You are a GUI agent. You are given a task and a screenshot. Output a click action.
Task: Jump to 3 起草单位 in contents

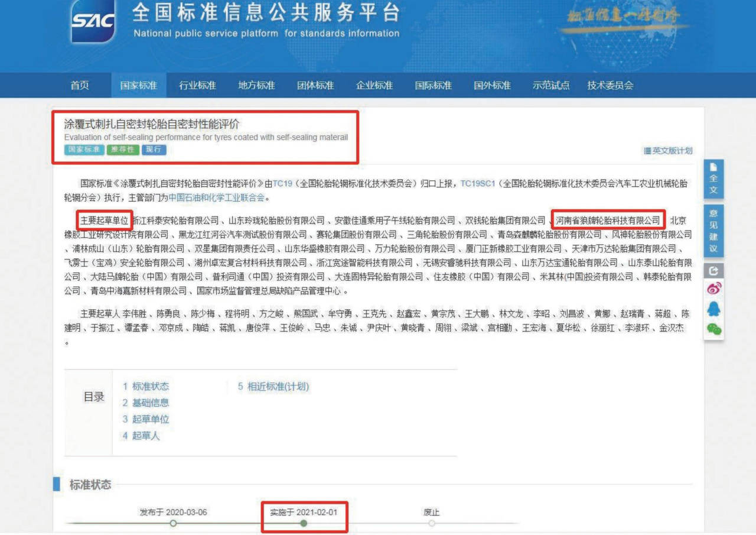146,419
